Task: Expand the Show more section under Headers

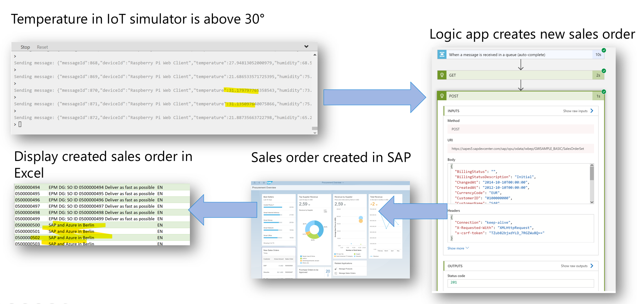Action: (458, 248)
